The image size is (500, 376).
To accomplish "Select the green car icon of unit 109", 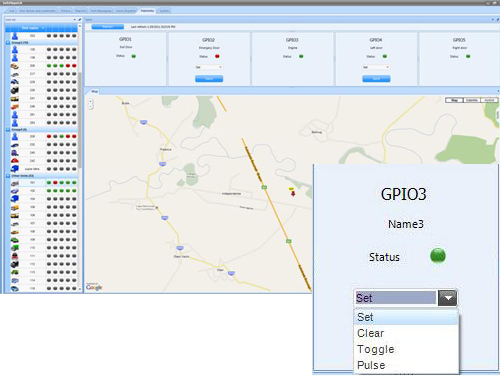I will point(15,240).
